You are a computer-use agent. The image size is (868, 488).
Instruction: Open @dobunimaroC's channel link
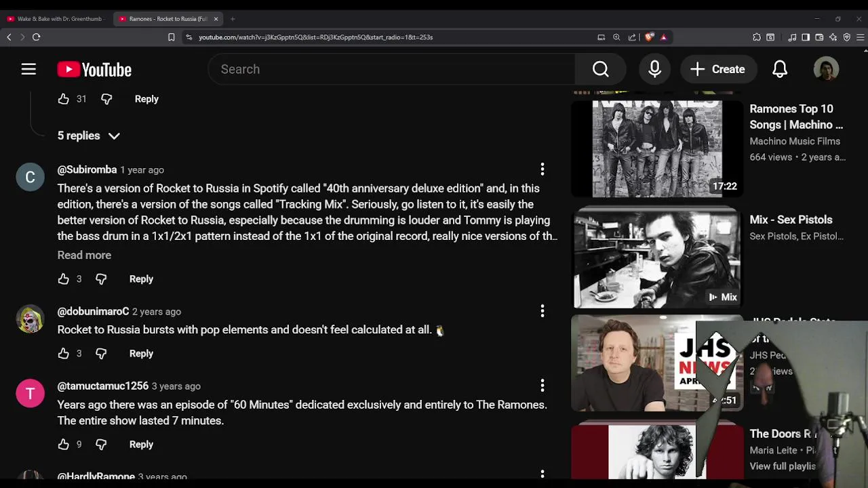(93, 312)
